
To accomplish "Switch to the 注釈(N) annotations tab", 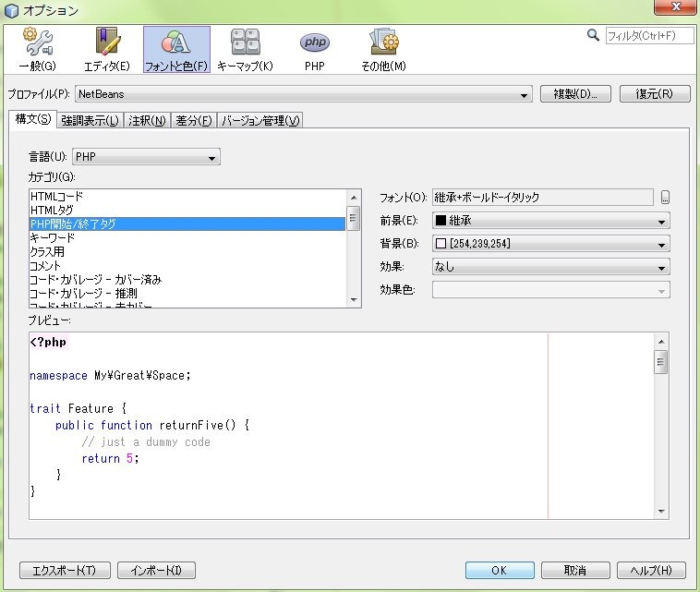I will (x=147, y=121).
